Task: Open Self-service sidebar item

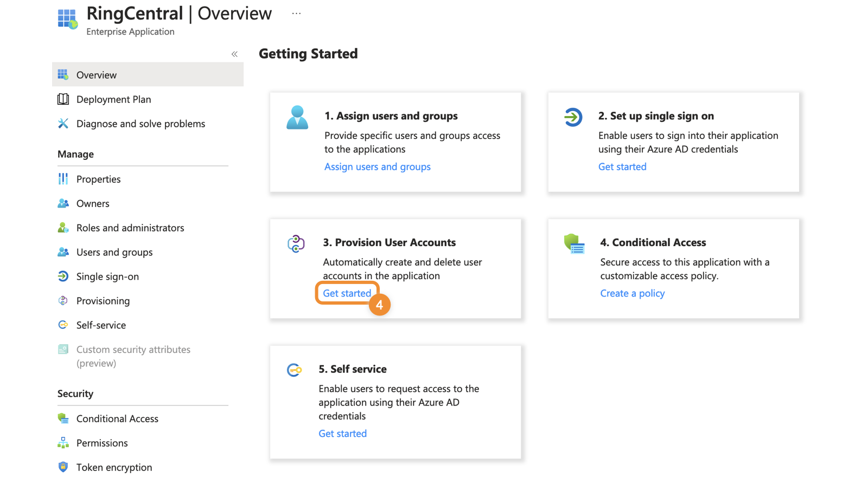Action: 101,325
